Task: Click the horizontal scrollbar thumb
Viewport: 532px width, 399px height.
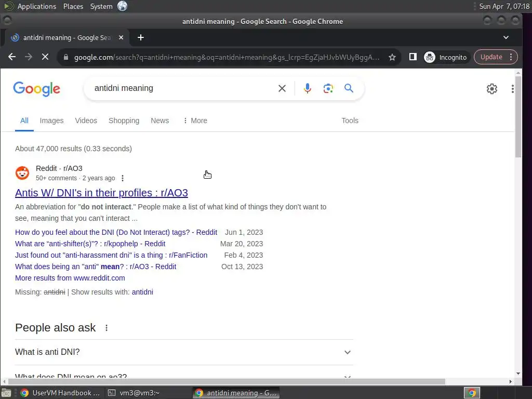Action: tap(227, 382)
